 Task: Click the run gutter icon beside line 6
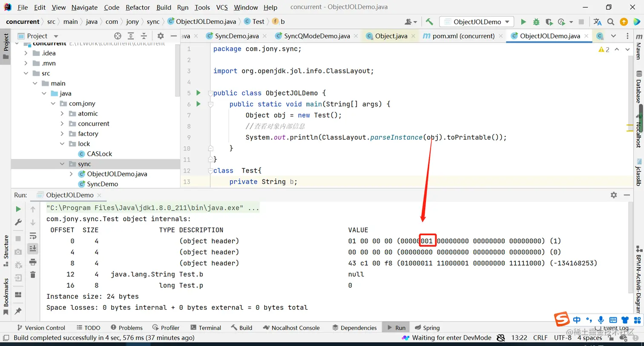[198, 104]
